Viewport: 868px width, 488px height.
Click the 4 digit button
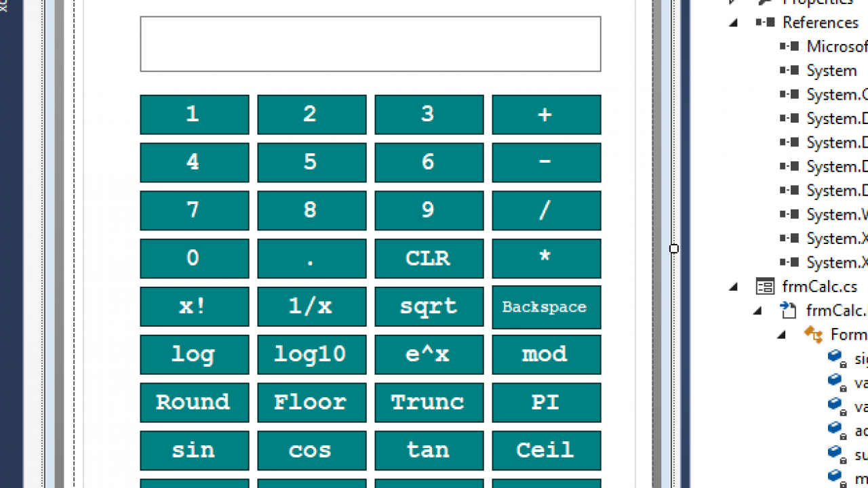tap(195, 163)
